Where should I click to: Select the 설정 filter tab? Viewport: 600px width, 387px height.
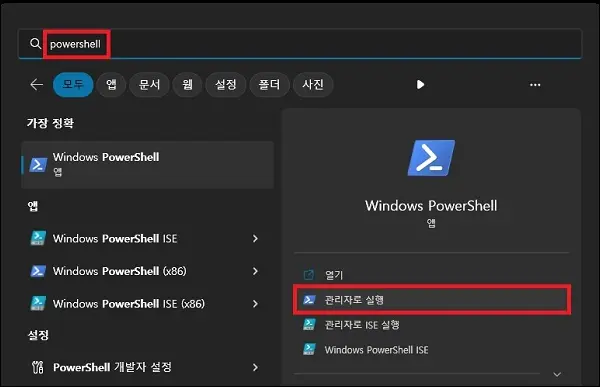[x=226, y=84]
